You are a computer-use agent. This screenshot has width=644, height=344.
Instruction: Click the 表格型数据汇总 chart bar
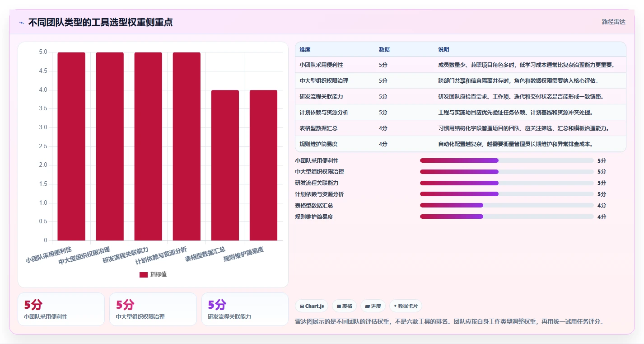(225, 165)
